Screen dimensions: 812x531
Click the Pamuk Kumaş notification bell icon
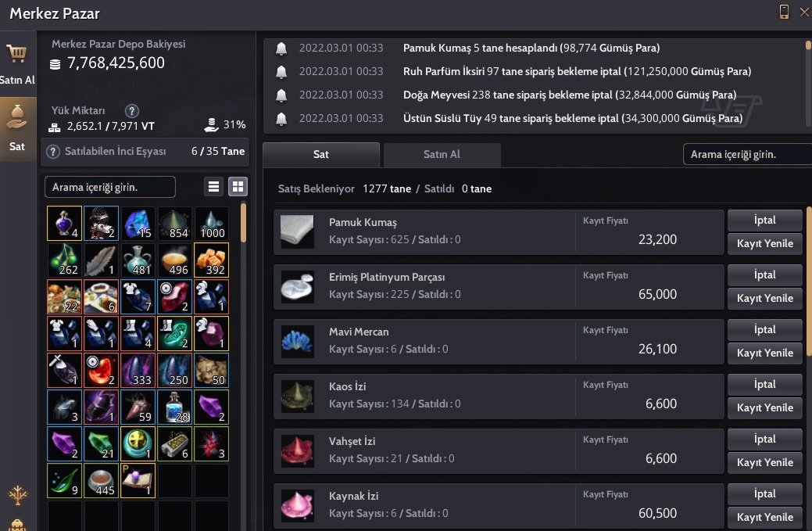(x=281, y=48)
